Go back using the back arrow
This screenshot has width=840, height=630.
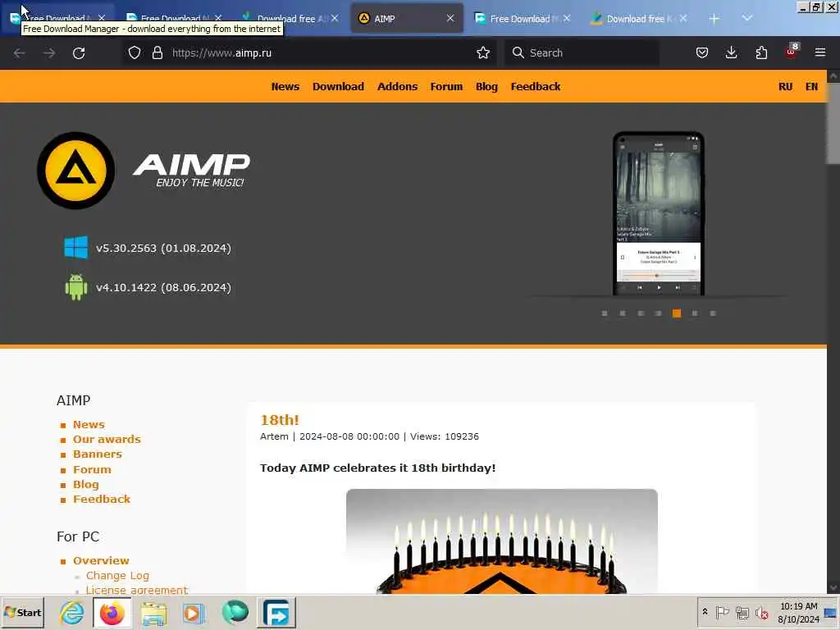pos(20,53)
